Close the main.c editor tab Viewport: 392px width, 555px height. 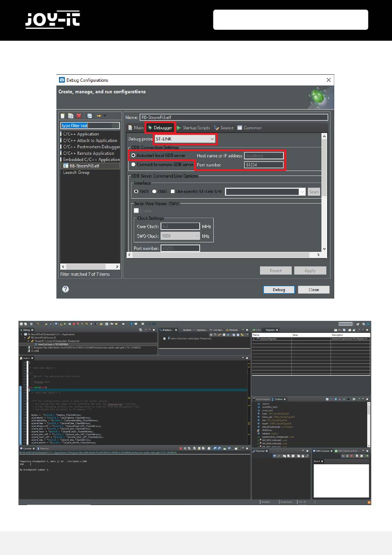point(32,358)
